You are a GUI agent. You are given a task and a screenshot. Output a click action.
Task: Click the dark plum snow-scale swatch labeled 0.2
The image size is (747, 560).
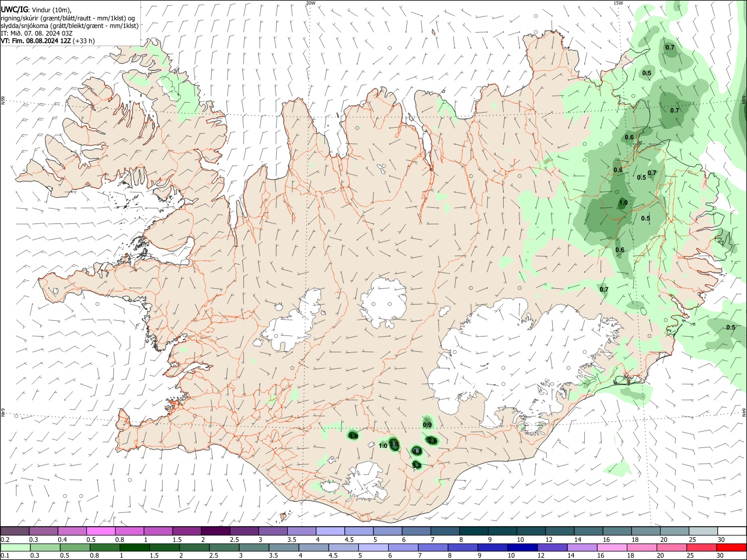pyautogui.click(x=15, y=531)
